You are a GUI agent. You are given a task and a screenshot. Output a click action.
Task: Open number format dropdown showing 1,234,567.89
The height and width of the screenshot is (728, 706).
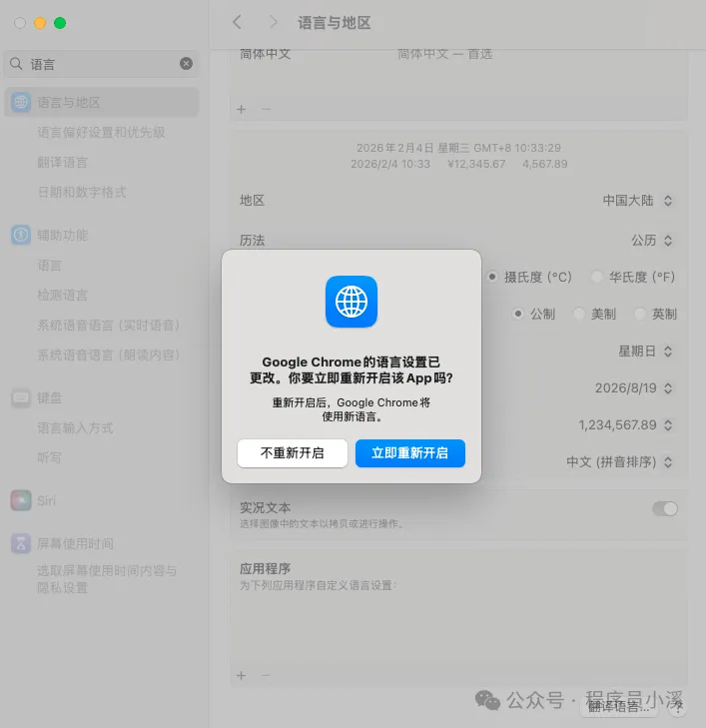click(626, 424)
